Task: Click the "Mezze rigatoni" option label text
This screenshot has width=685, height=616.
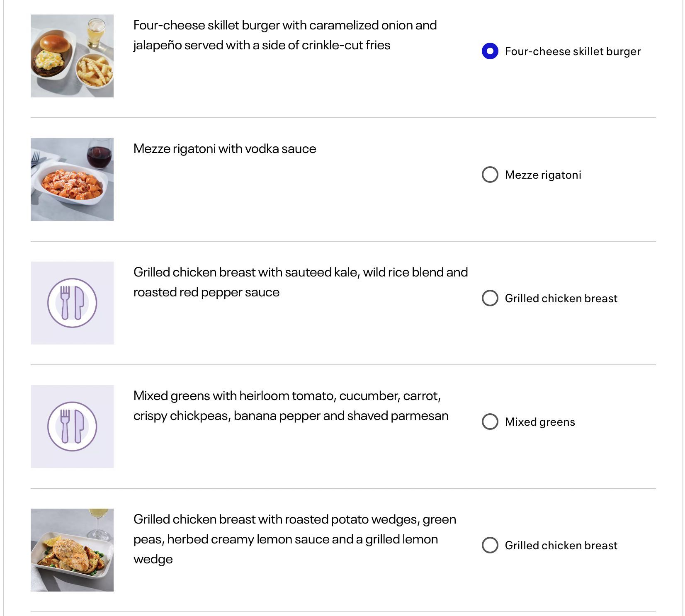Action: 543,175
